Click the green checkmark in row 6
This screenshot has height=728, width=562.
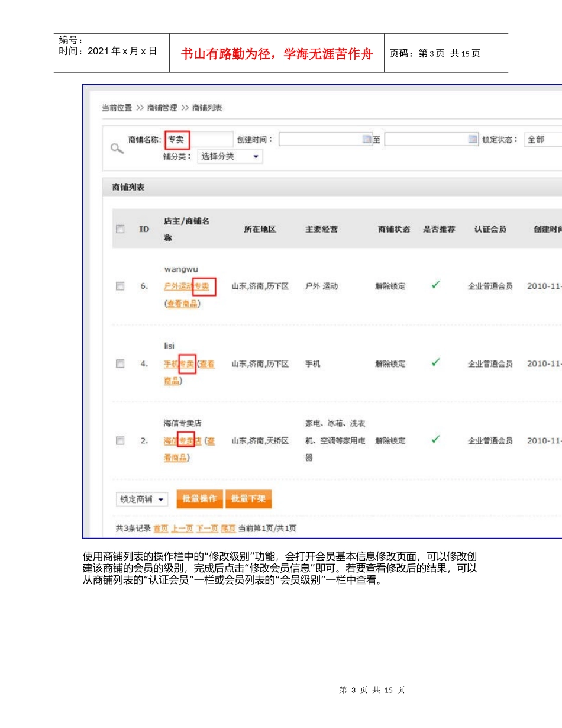[435, 285]
